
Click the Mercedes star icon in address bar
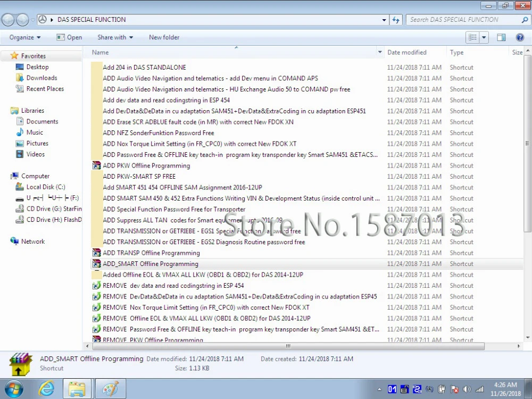point(42,20)
